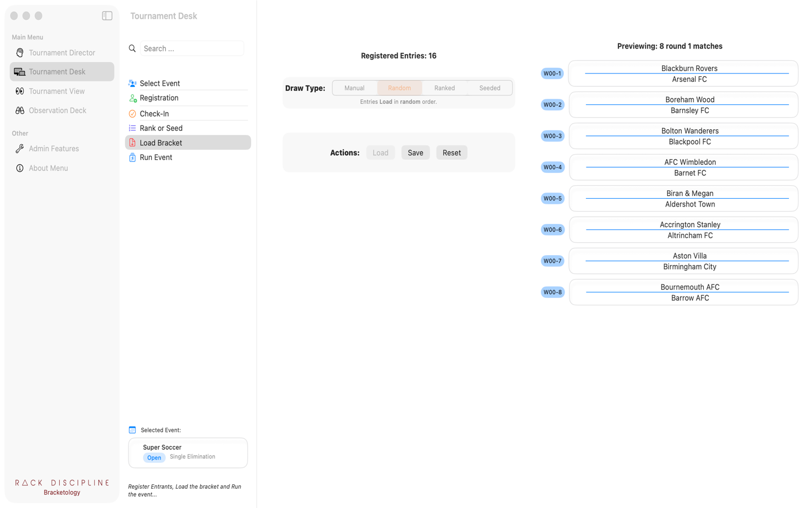Select Blackpool FC entry
Viewport: 812px width, 508px height.
click(x=690, y=142)
